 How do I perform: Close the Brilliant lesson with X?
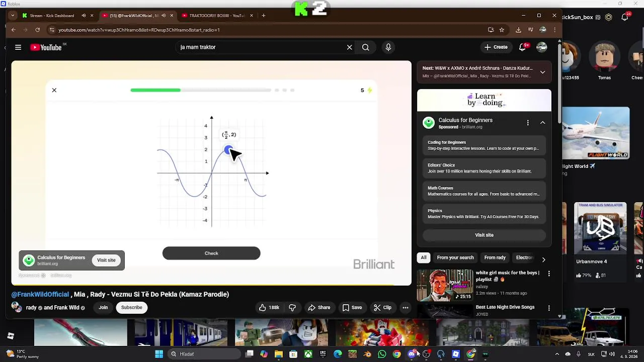click(x=54, y=90)
